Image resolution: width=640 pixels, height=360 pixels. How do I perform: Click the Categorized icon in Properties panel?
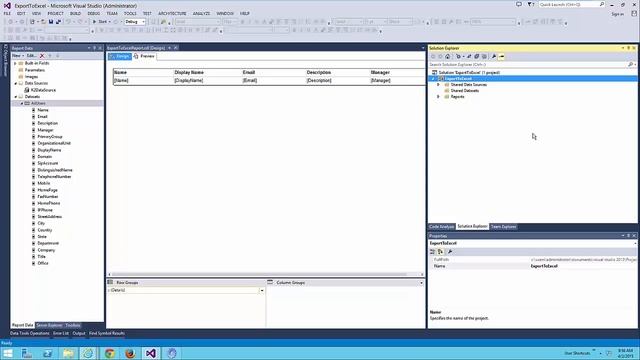pyautogui.click(x=433, y=252)
